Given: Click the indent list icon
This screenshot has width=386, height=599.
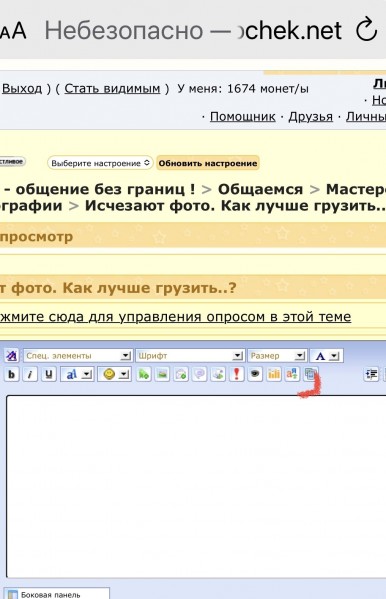Looking at the screenshot, I should point(371,374).
